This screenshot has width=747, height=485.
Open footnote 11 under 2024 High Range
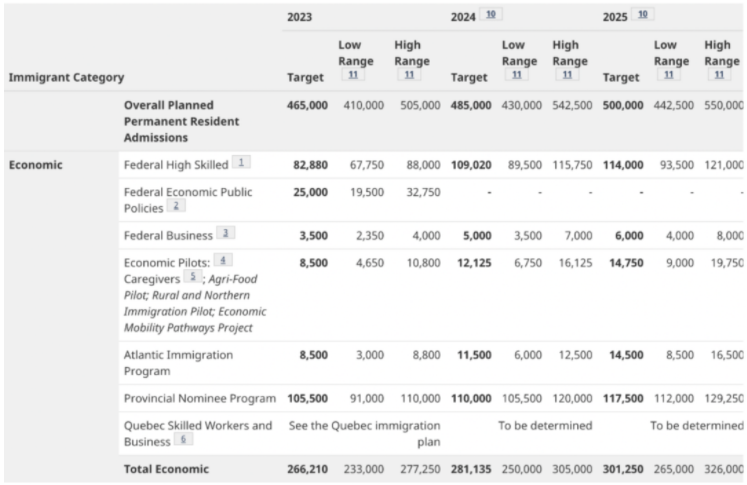coord(567,74)
